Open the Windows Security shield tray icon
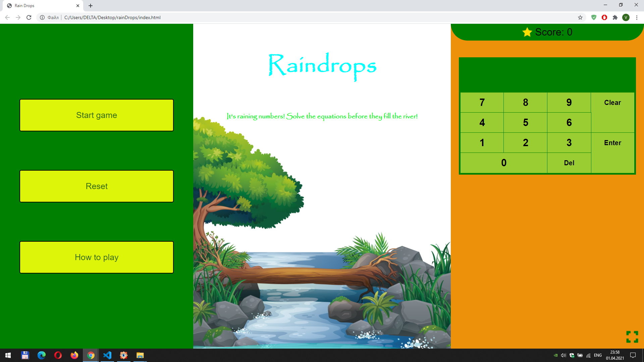Viewport: 644px width, 362px height. point(572,355)
